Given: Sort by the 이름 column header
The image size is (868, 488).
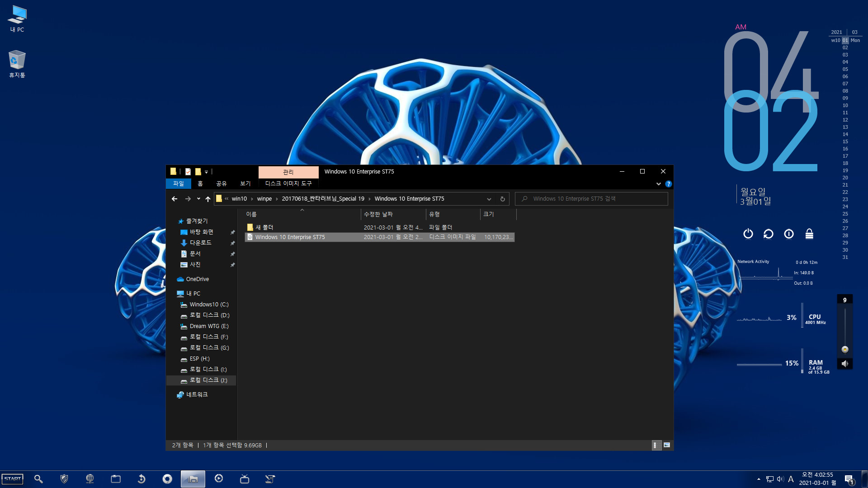Looking at the screenshot, I should point(302,214).
